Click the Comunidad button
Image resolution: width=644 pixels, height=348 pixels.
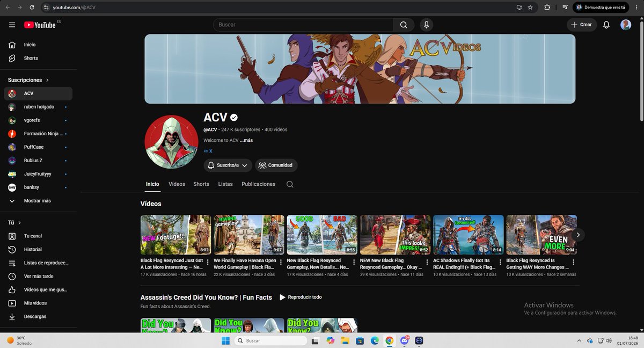coord(276,165)
